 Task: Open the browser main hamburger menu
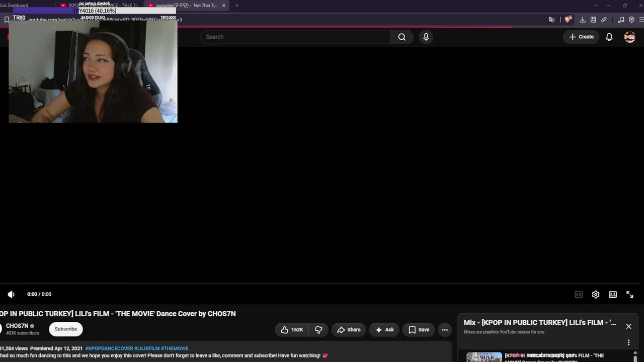click(x=641, y=20)
